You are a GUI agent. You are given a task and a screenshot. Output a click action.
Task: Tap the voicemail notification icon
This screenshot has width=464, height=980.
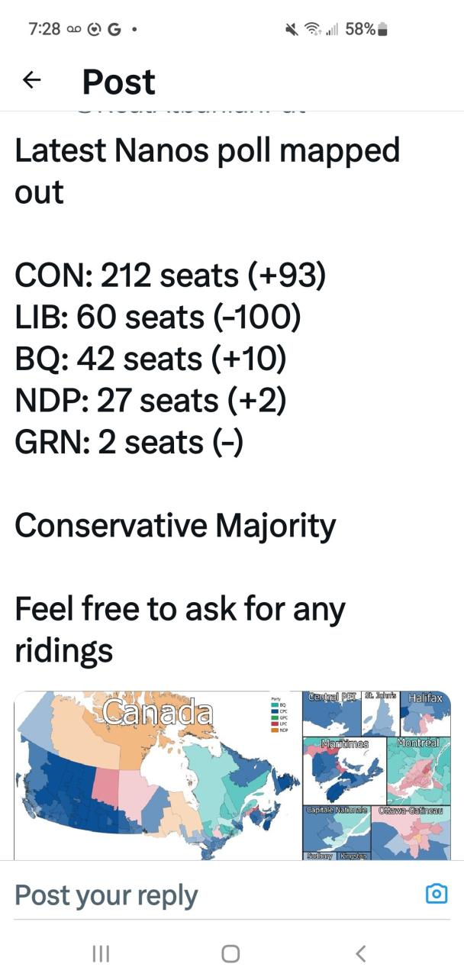tap(73, 30)
